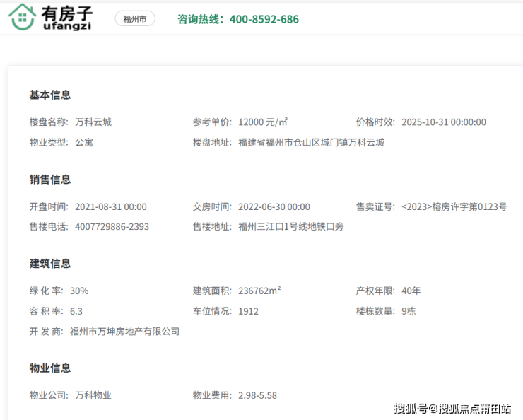Click the reference price 12000 元/㎡
Viewport: 523px width, 420px height.
click(263, 122)
